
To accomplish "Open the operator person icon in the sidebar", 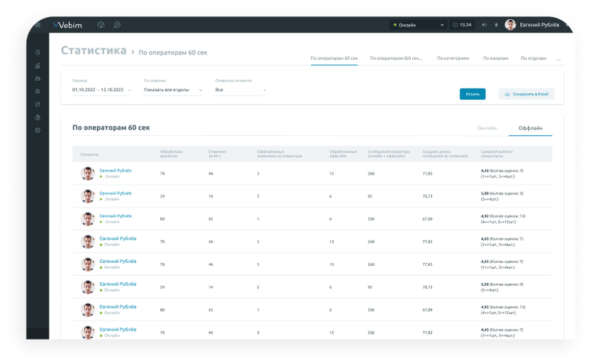I will tap(38, 78).
